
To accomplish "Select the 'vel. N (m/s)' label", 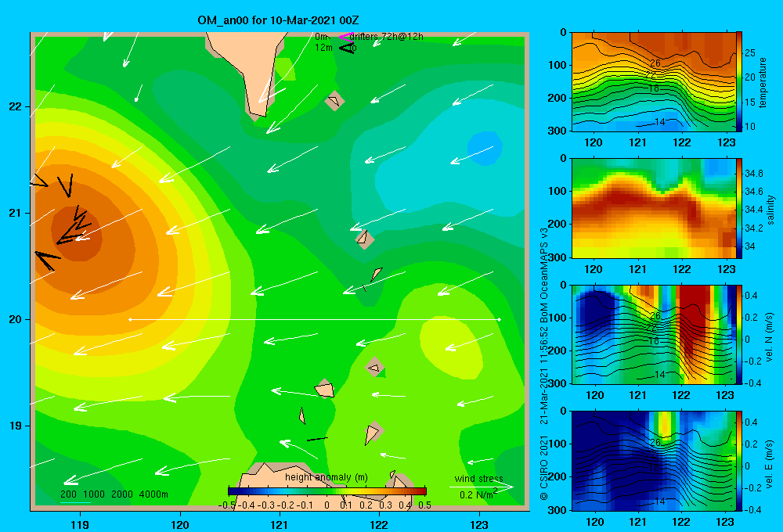I will click(x=769, y=337).
